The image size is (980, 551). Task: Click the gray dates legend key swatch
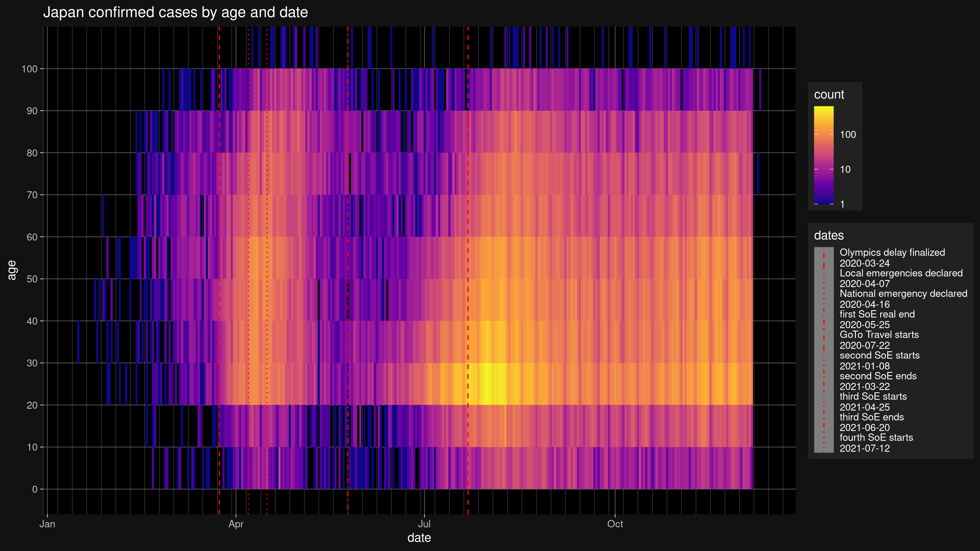pos(824,350)
